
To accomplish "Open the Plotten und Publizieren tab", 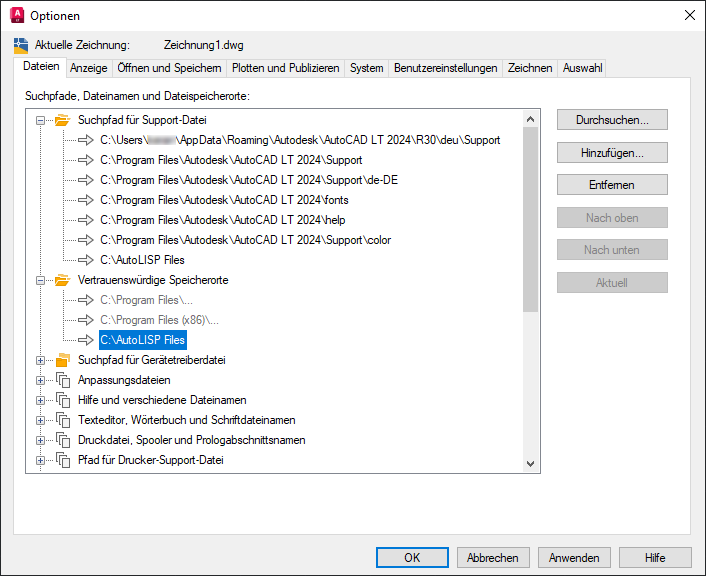I will (x=285, y=68).
